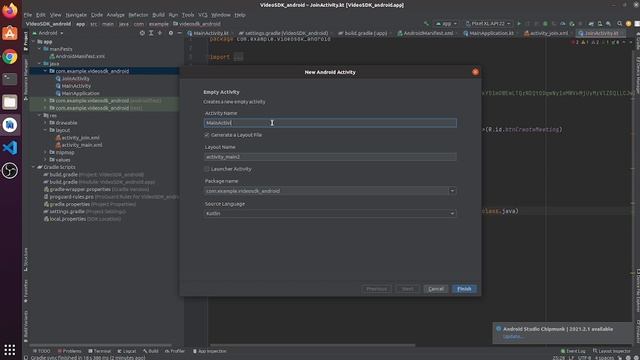640x360 pixels.
Task: Open the Refactor menu
Action: (x=138, y=15)
